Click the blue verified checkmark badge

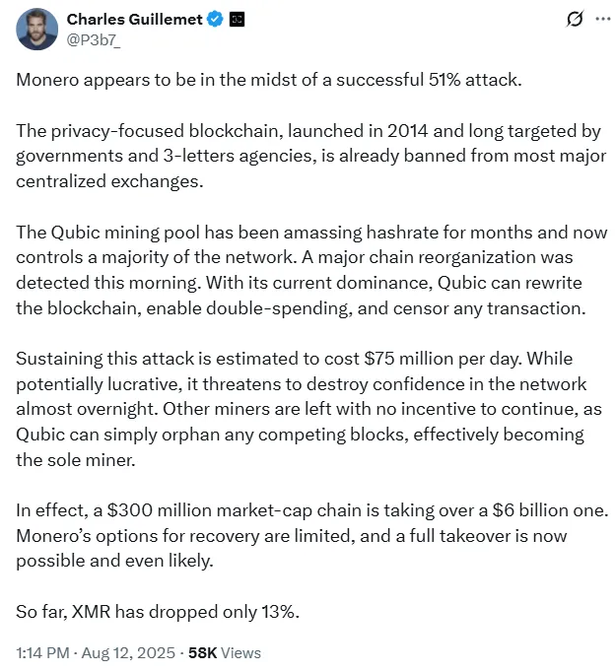tap(213, 19)
